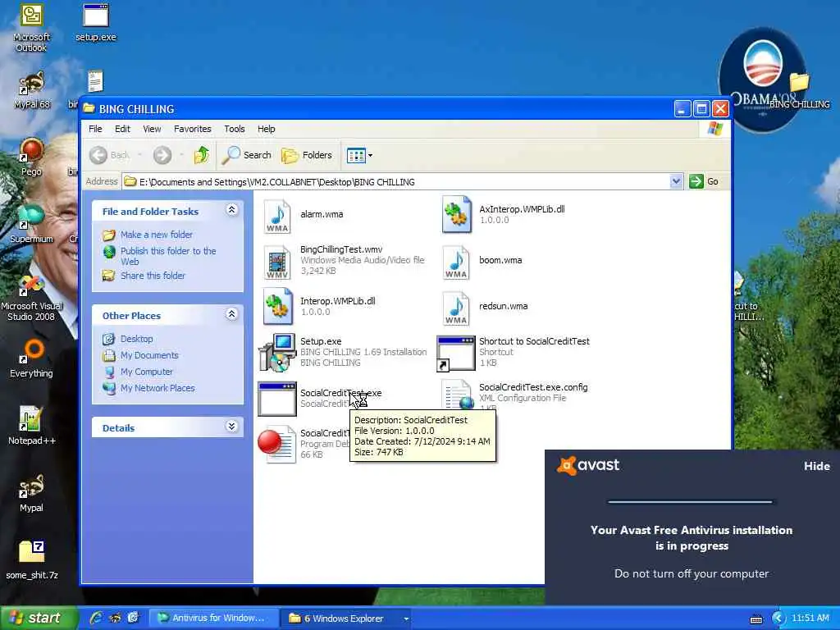Collapse the Other Places panel
Image resolution: width=840 pixels, height=630 pixels.
coord(231,314)
